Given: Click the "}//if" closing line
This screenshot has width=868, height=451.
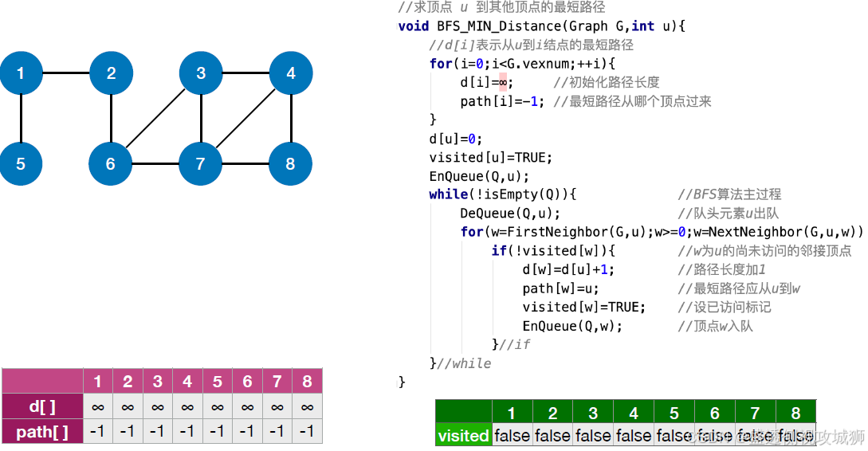Looking at the screenshot, I should 511,345.
